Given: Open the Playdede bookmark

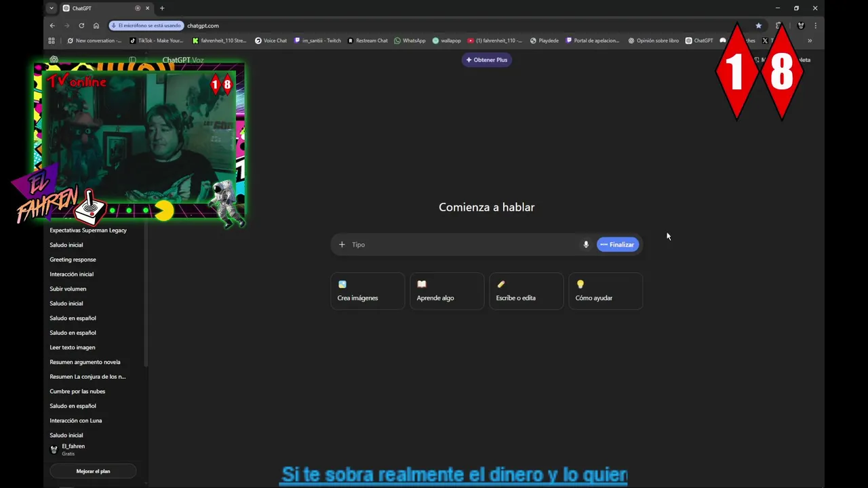Looking at the screenshot, I should [x=545, y=41].
